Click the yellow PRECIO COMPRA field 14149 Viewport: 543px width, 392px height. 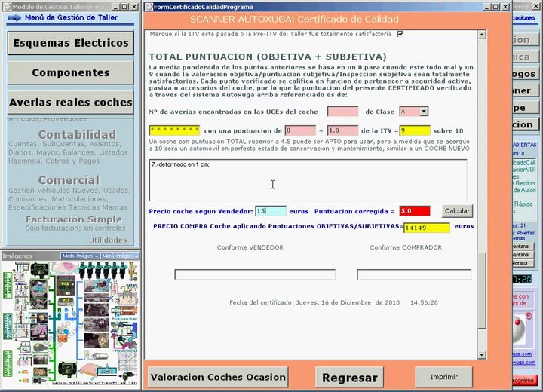click(x=427, y=228)
